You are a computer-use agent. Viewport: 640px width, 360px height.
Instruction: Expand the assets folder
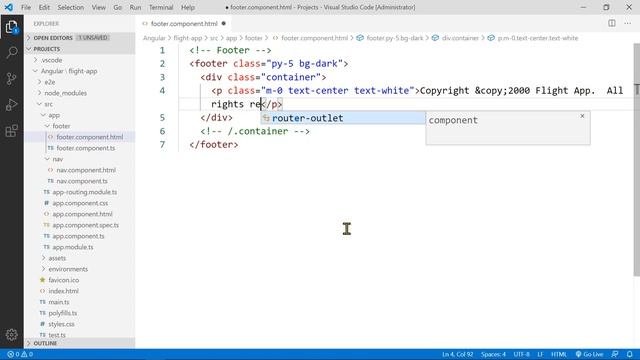[x=80, y=258]
